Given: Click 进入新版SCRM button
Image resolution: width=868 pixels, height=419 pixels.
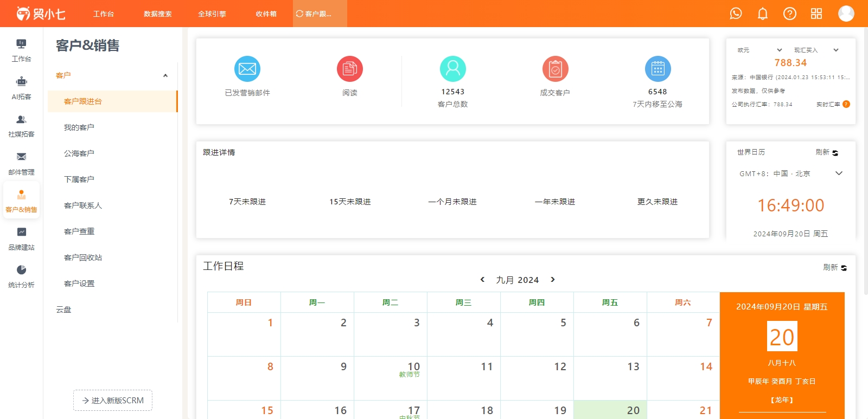Looking at the screenshot, I should click(x=113, y=401).
